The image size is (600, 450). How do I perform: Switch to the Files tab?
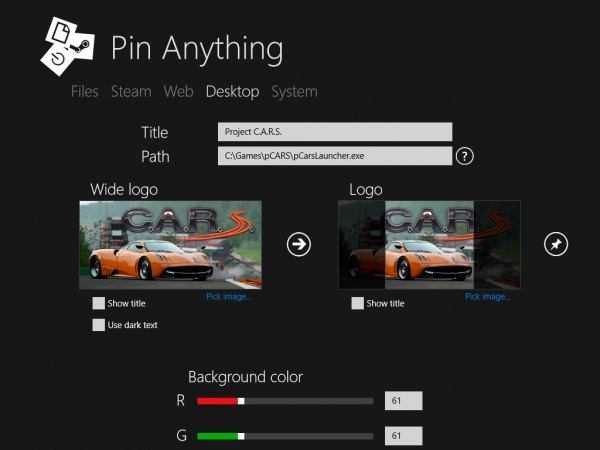click(85, 92)
